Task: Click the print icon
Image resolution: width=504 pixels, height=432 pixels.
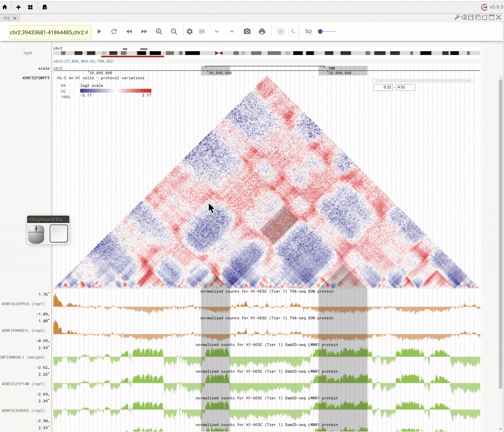Action: click(262, 32)
